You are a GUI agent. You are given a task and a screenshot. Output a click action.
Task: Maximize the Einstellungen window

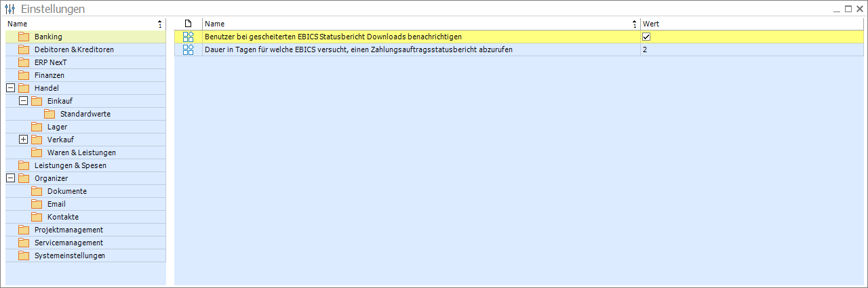(x=848, y=9)
